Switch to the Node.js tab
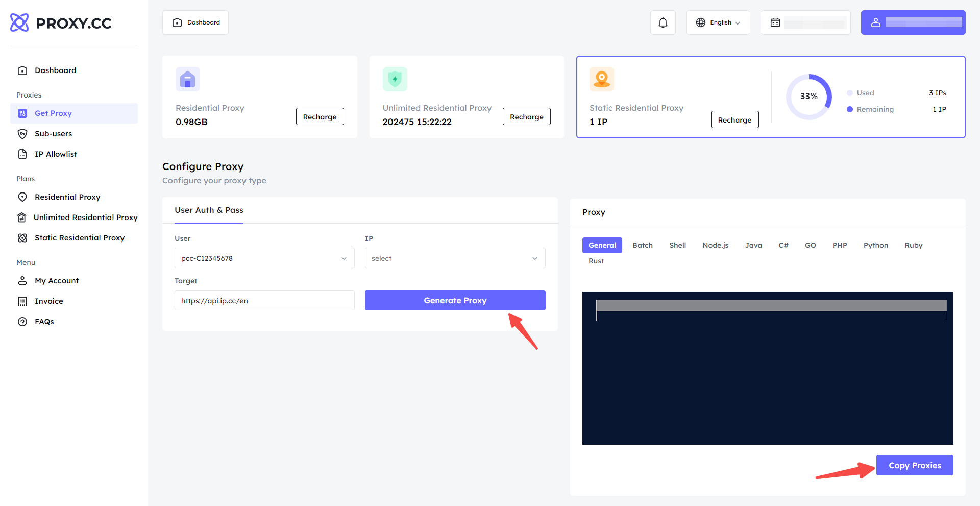 point(716,245)
